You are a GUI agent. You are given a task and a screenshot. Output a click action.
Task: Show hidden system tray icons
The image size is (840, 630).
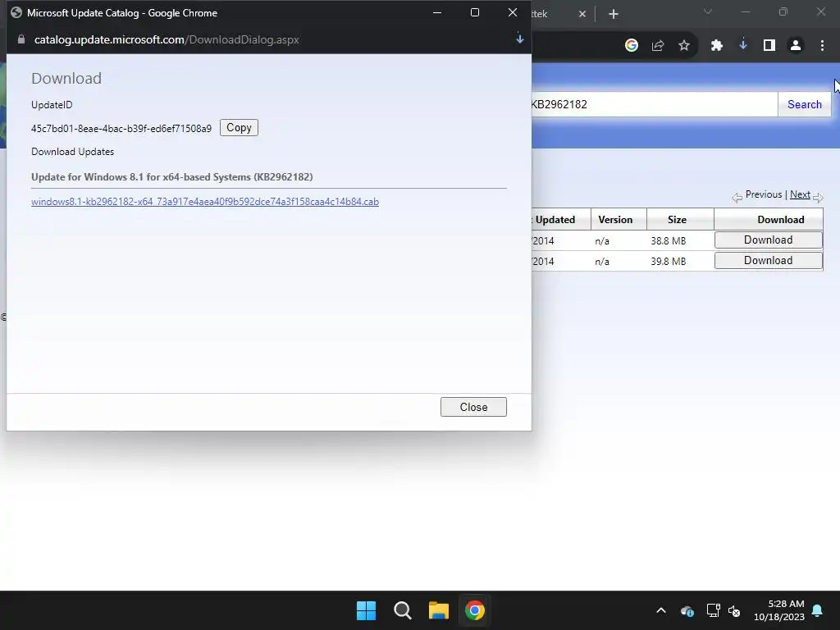[x=661, y=610]
